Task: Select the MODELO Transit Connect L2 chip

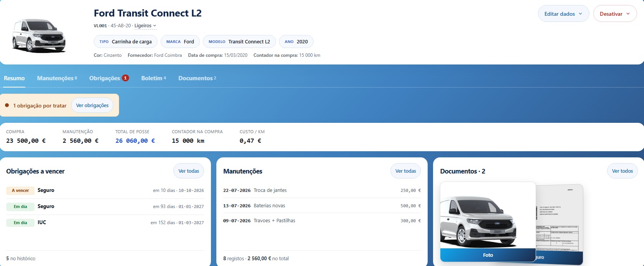Action: click(x=239, y=41)
